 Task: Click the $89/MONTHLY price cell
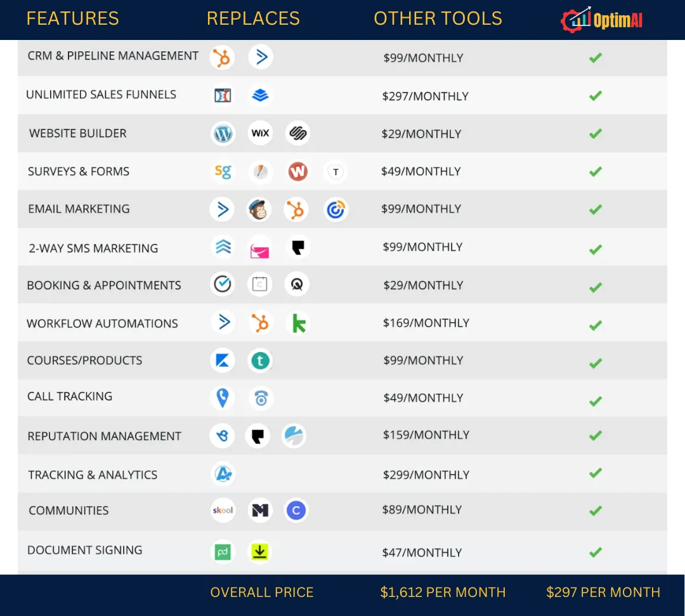[422, 509]
